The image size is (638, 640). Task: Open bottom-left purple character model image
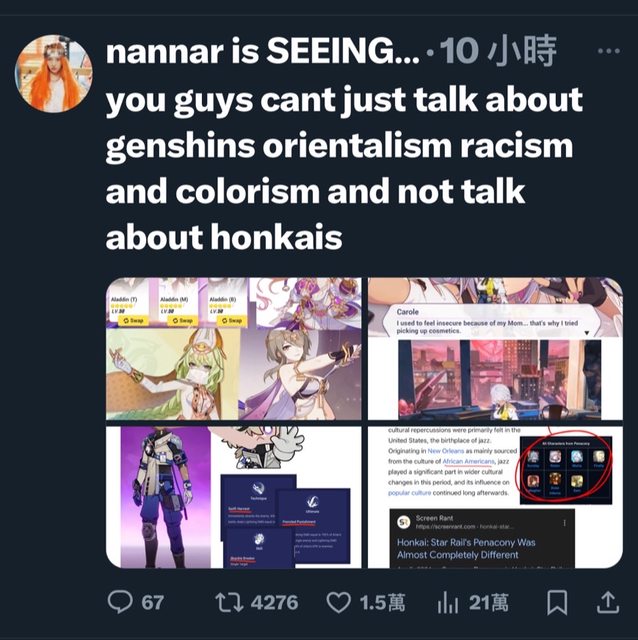[x=233, y=497]
